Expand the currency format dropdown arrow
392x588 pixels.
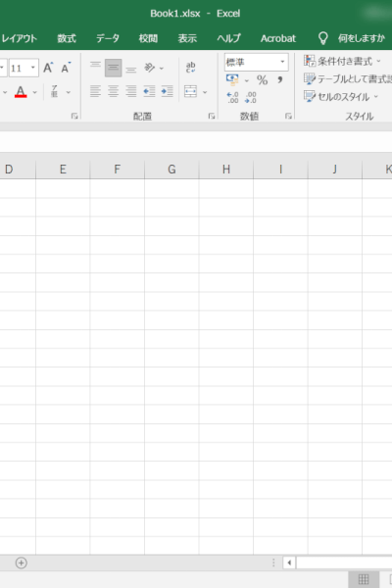(246, 80)
